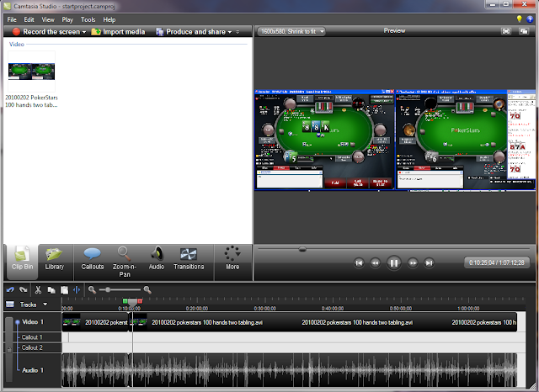Click the tracks view icon beside Tracks
This screenshot has width=539, height=392.
[x=10, y=305]
